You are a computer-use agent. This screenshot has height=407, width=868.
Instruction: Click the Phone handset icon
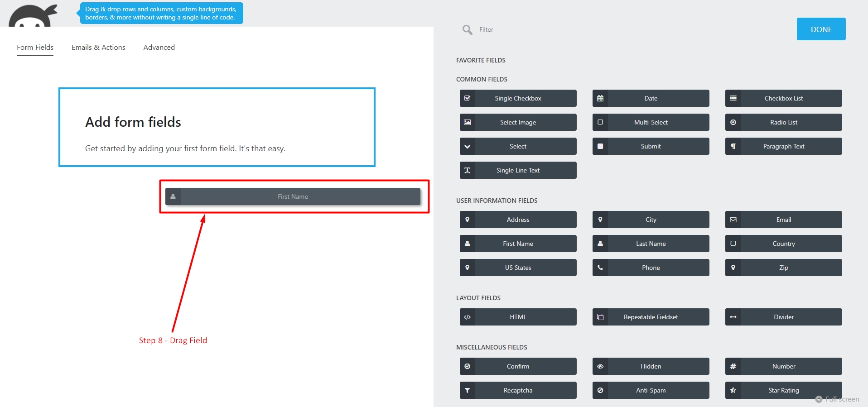point(600,268)
